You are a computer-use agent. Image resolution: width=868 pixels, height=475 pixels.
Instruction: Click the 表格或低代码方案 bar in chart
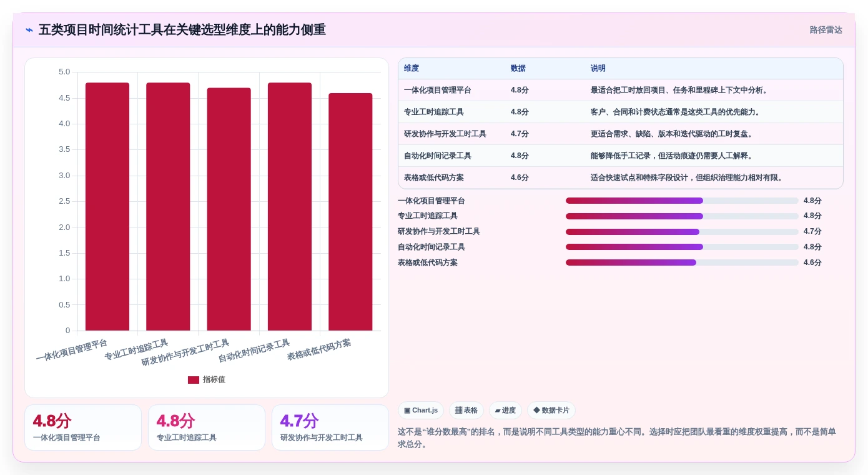click(350, 212)
